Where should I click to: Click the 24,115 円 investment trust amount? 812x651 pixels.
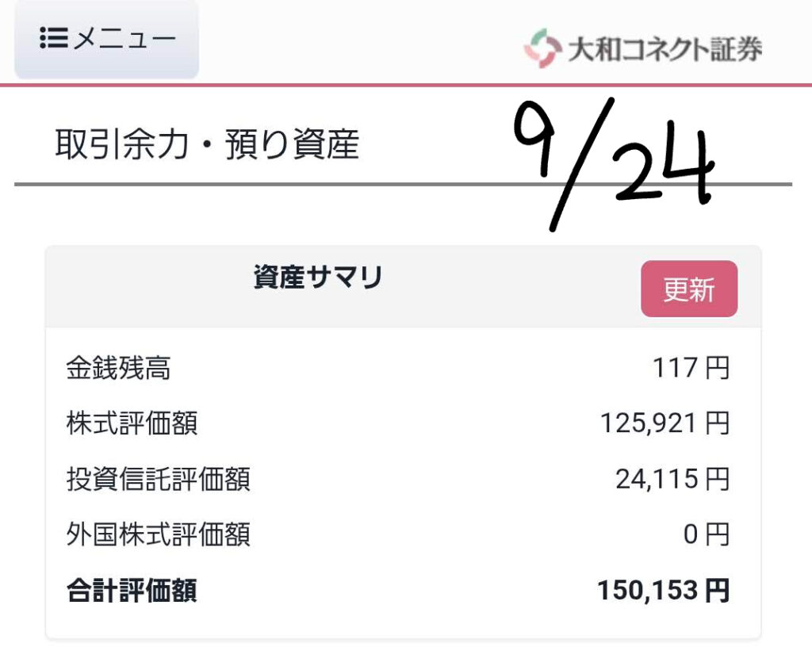(672, 479)
